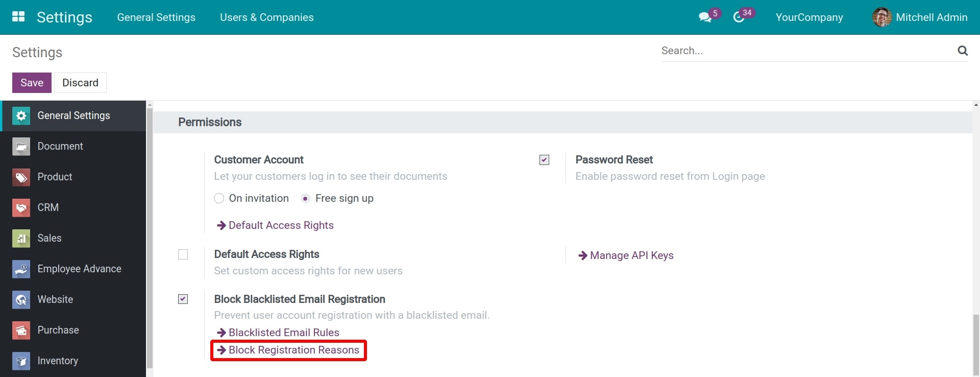Viewport: 980px width, 377px height.
Task: Open Inventory settings from the sidebar
Action: click(57, 361)
